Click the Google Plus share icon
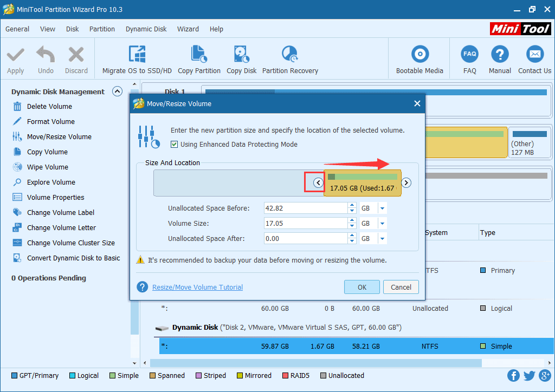Viewport: 555px width, 392px height. tap(545, 375)
